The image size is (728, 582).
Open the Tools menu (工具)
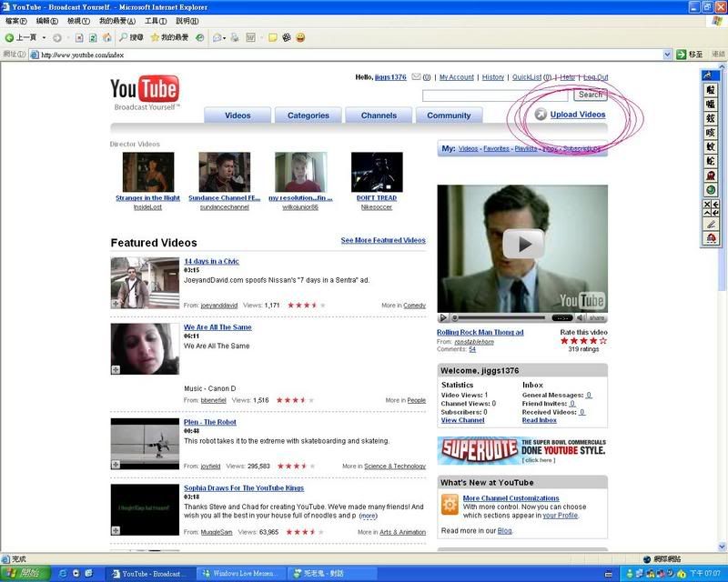pyautogui.click(x=156, y=21)
